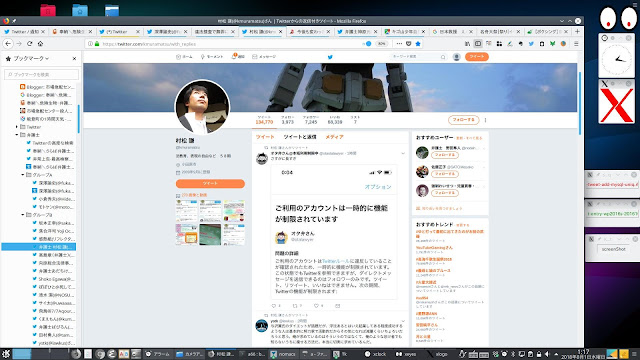The height and width of the screenshot is (360, 640).
Task: Click the blue bookmark star in the address bar
Action: pos(418,44)
